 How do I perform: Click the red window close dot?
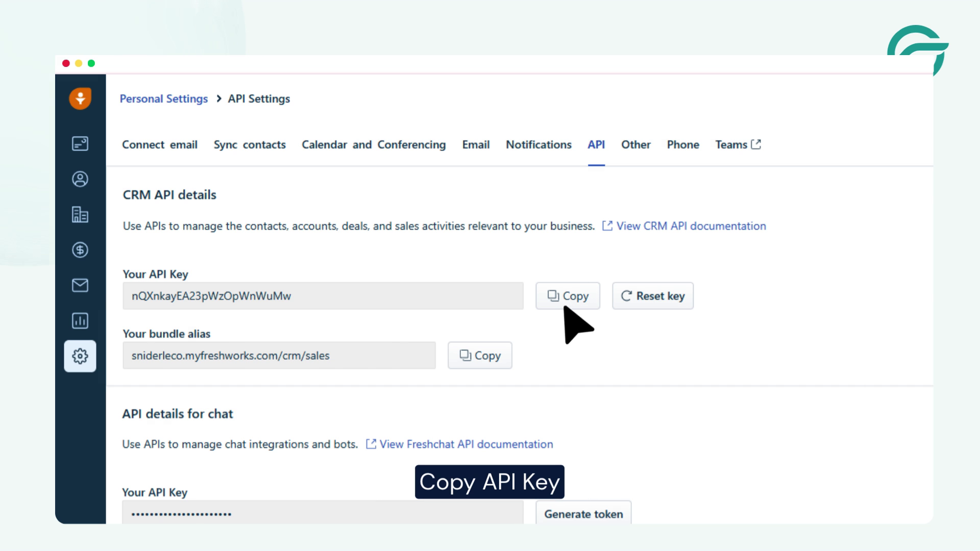pyautogui.click(x=66, y=63)
